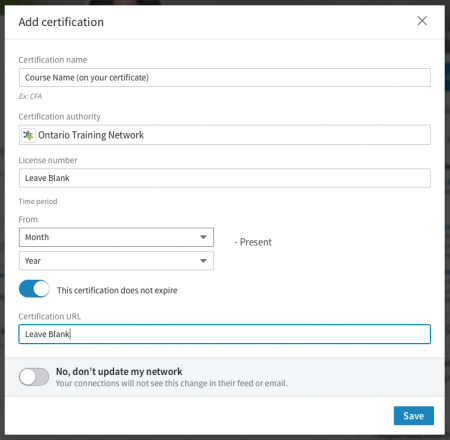Save the certification
Screen dimensions: 450x440
click(414, 416)
